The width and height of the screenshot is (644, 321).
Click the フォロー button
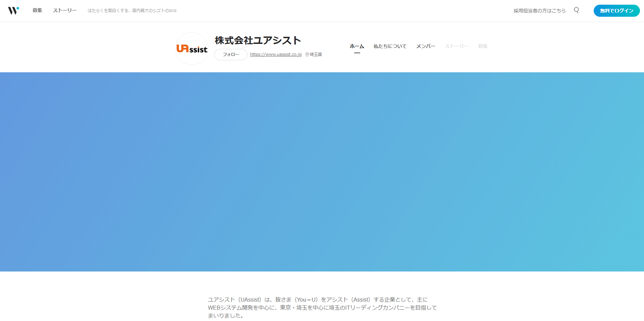pyautogui.click(x=231, y=55)
